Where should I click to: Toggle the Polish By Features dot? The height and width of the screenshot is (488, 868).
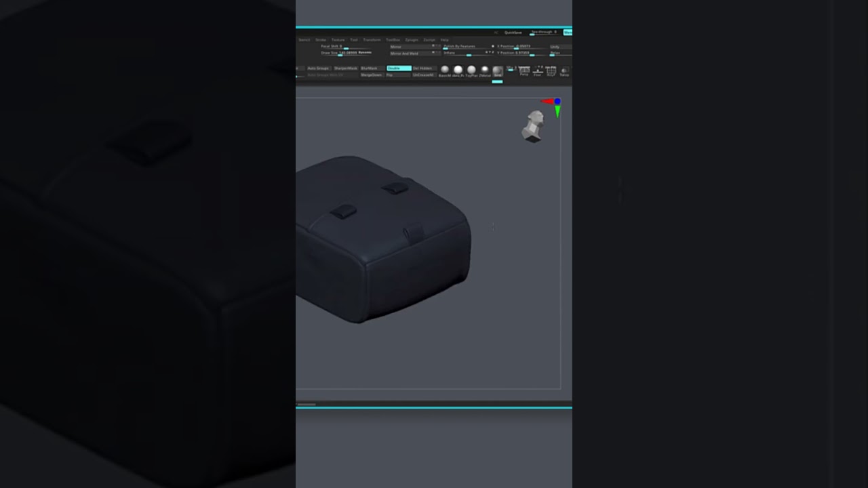coord(493,46)
